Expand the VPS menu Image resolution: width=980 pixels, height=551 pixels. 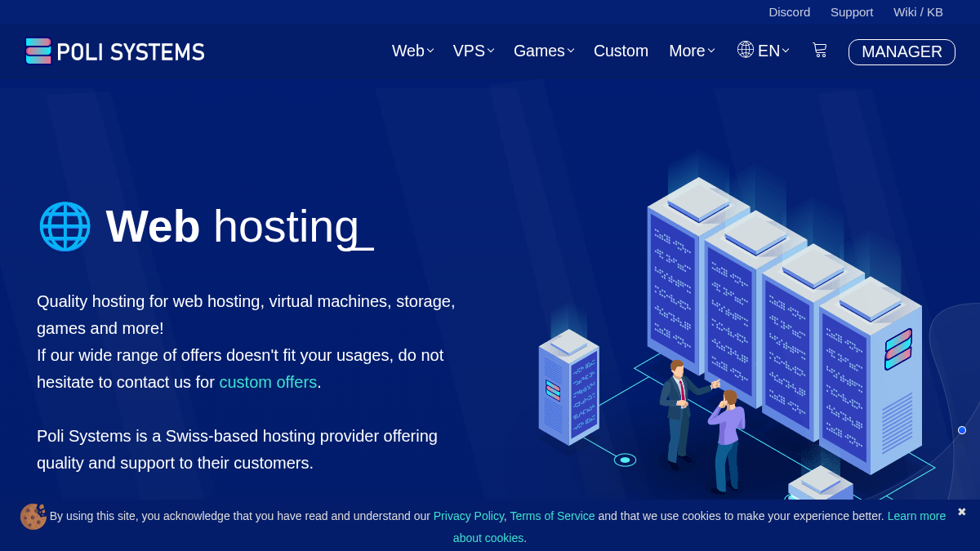coord(474,51)
